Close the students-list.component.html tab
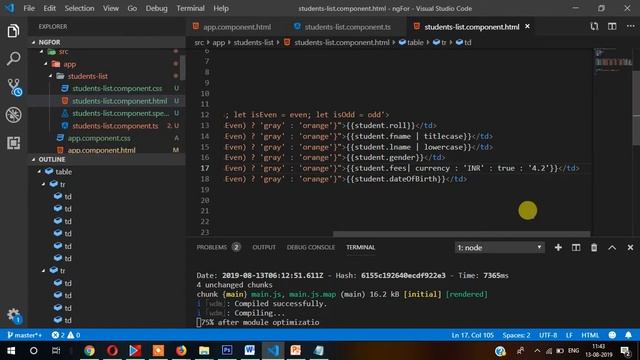640x360 pixels. 527,27
